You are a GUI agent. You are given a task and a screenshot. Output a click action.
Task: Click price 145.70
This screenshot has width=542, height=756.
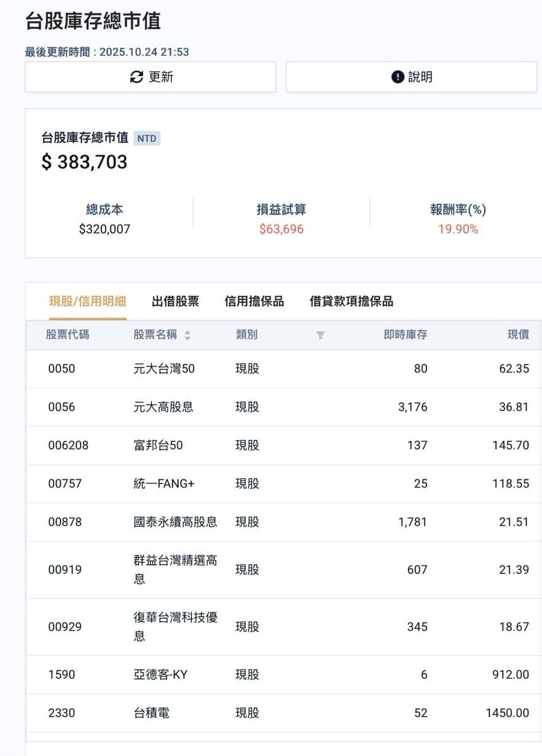[x=511, y=445]
